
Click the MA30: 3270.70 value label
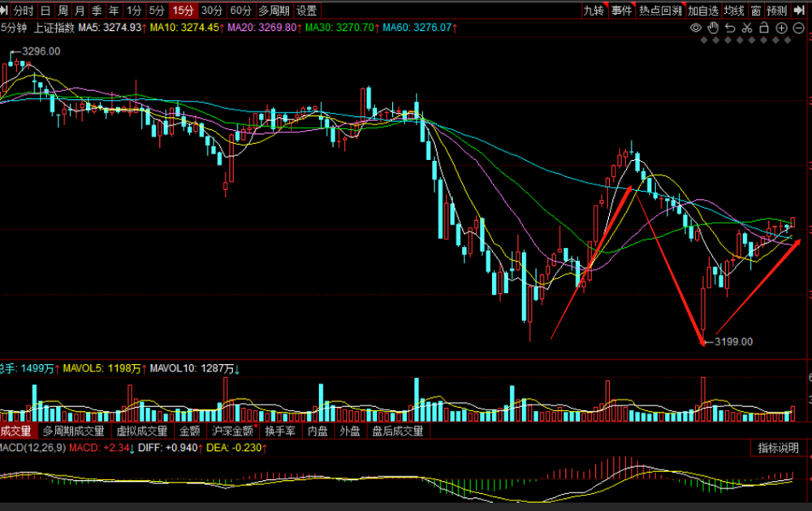coord(339,28)
